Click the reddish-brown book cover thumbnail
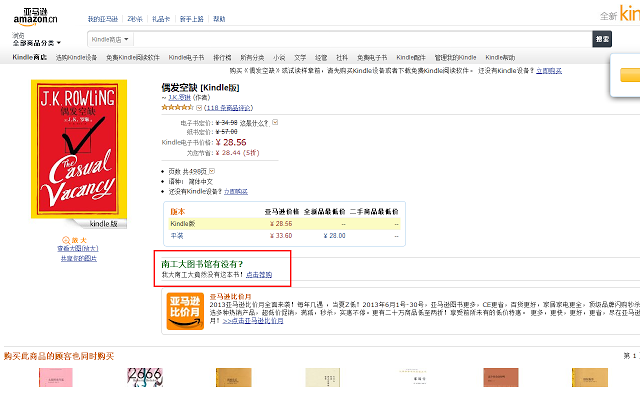The image size is (640, 400). (501, 377)
